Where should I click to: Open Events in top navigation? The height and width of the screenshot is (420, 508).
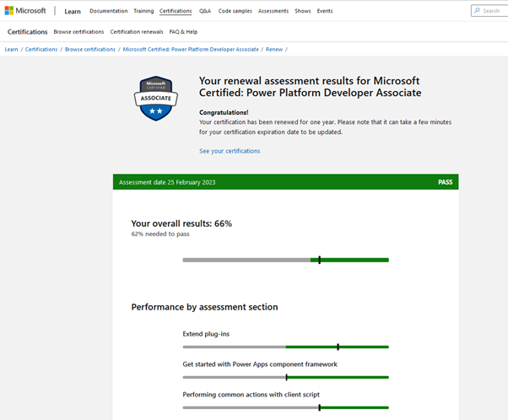325,11
